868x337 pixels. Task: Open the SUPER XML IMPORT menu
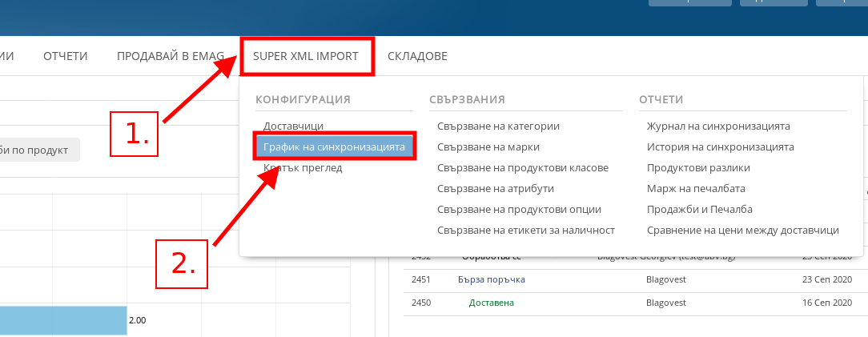tap(306, 56)
